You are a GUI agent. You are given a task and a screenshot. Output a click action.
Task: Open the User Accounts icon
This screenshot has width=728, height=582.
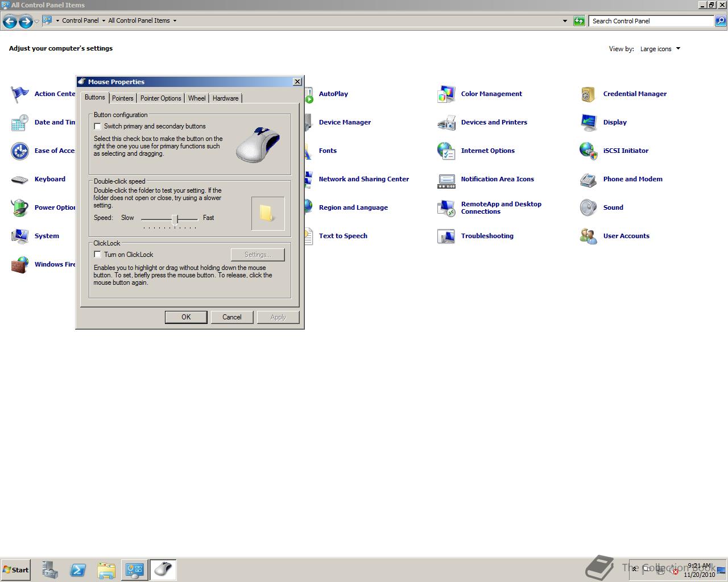[x=589, y=236]
